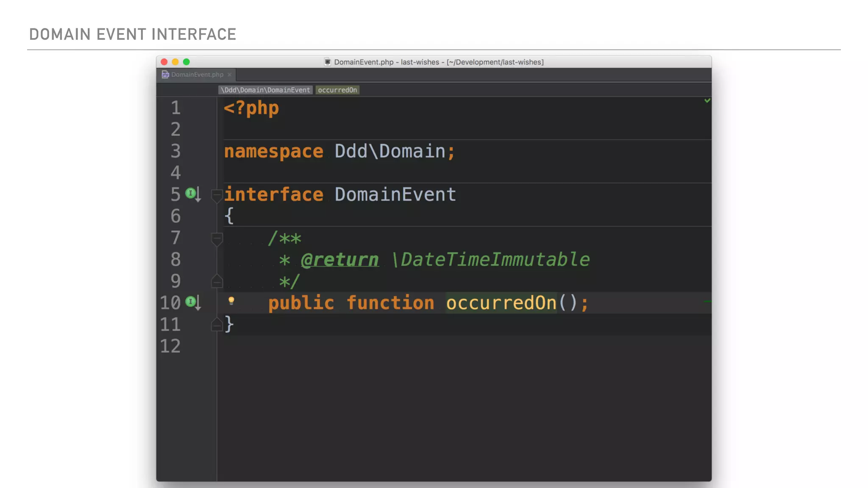Click the occurredOn breadcrumb
Image resolution: width=868 pixels, height=488 pixels.
337,90
